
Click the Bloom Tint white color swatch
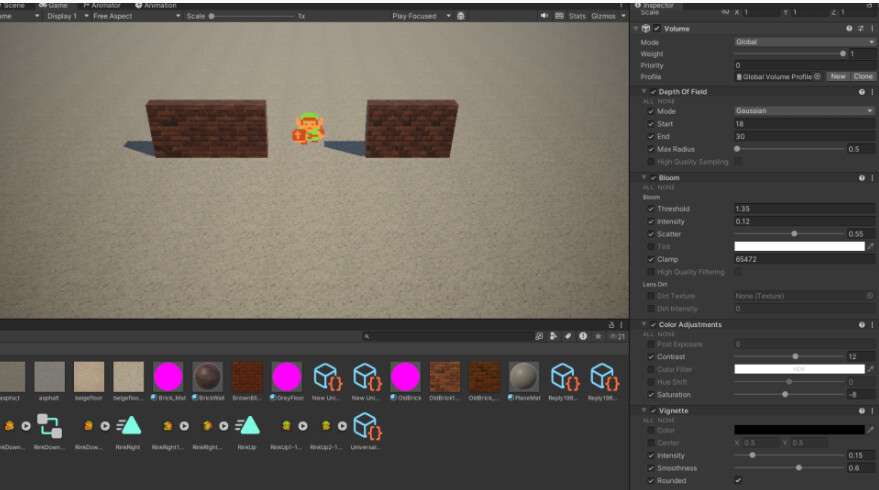(x=798, y=246)
